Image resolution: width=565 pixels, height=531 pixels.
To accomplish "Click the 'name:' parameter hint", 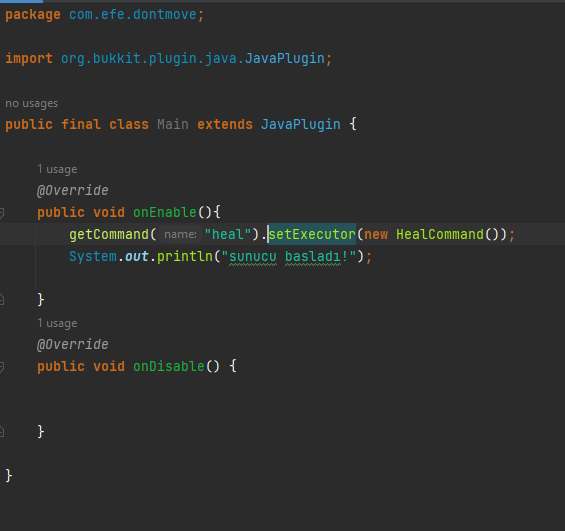I will [180, 235].
